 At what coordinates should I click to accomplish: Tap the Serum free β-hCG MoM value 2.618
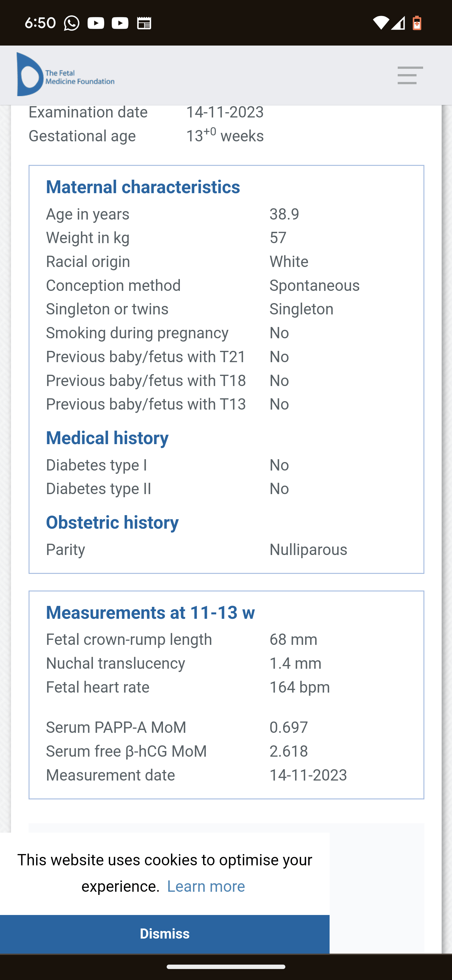(288, 751)
